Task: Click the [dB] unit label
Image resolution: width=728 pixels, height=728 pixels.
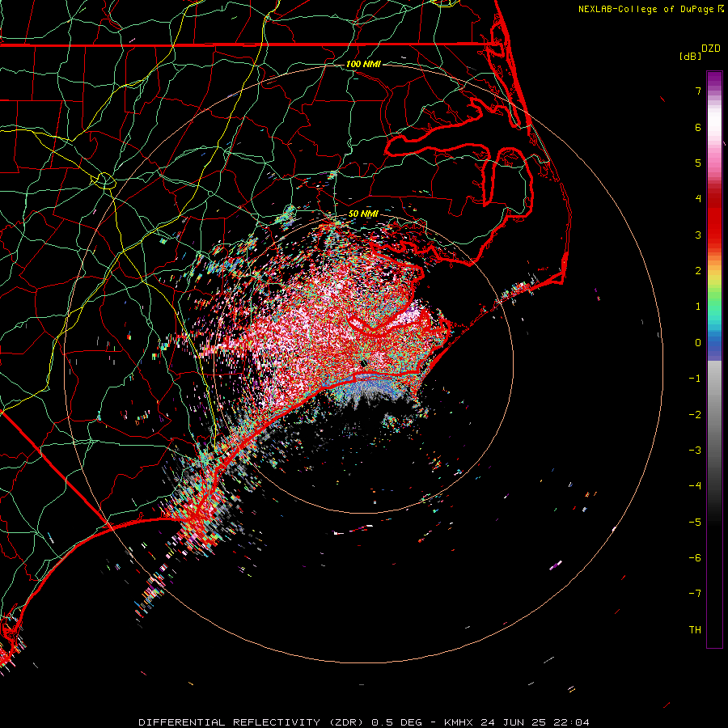Action: pyautogui.click(x=691, y=56)
